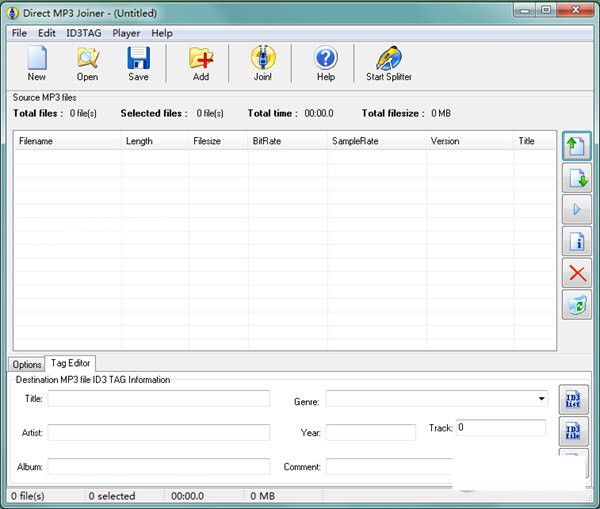The height and width of the screenshot is (509, 600).
Task: Click the ID3 file button
Action: click(x=573, y=432)
